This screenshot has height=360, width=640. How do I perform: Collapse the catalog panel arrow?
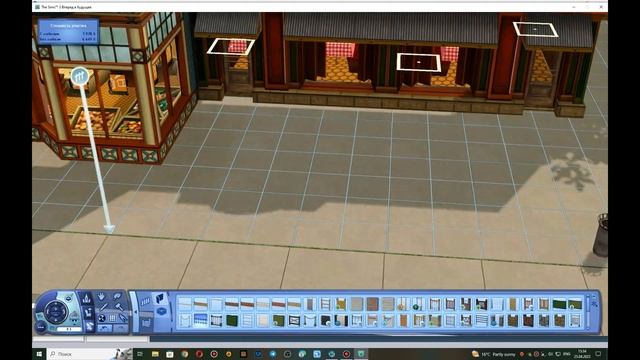pyautogui.click(x=136, y=312)
